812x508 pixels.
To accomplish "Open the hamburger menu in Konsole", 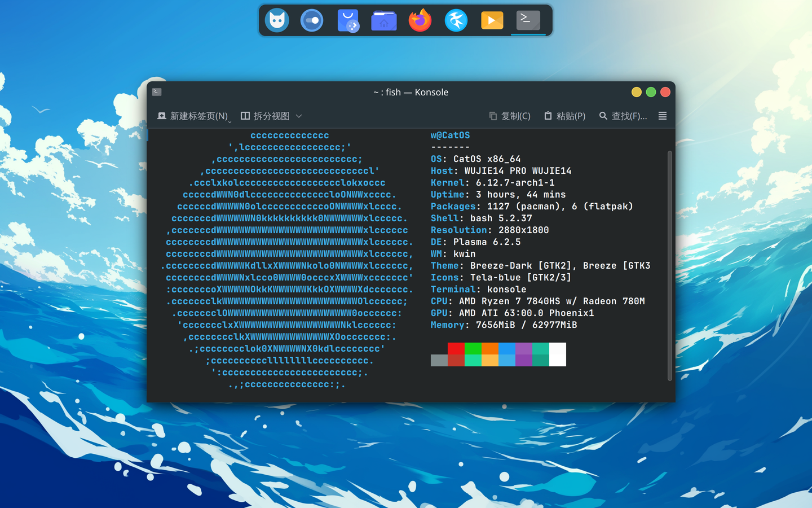I will (662, 116).
